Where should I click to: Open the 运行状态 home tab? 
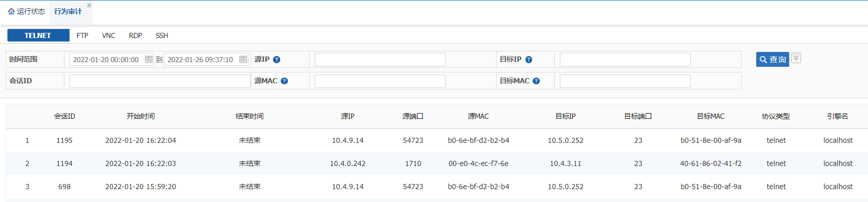tap(26, 11)
